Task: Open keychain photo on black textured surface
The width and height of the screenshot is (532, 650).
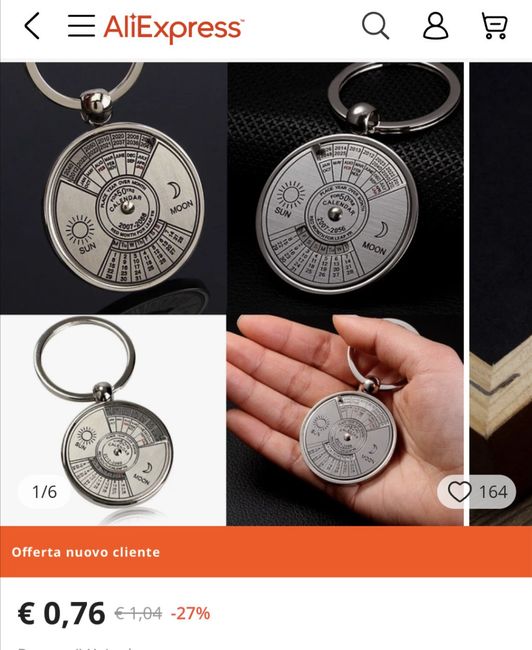Action: pos(345,188)
